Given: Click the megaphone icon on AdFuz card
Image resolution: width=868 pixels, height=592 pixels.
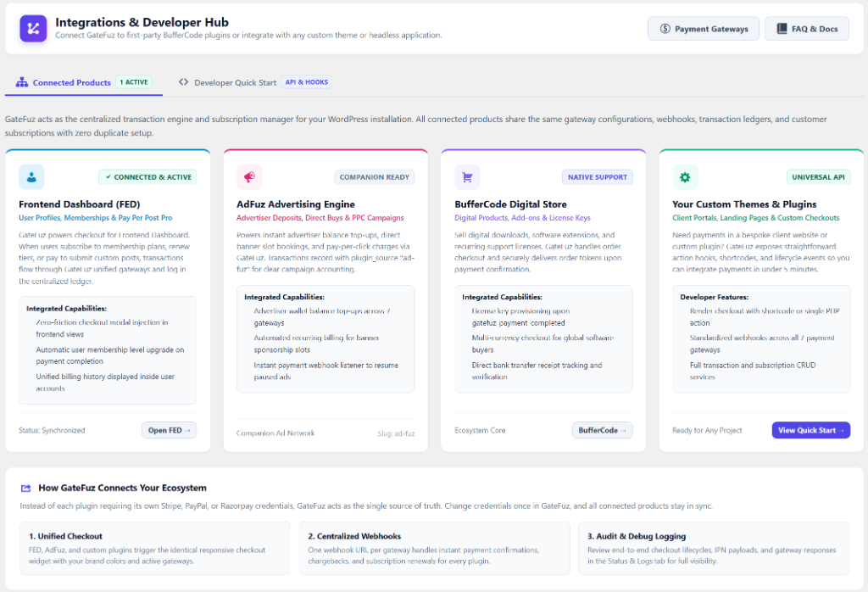Looking at the screenshot, I should pos(249,177).
